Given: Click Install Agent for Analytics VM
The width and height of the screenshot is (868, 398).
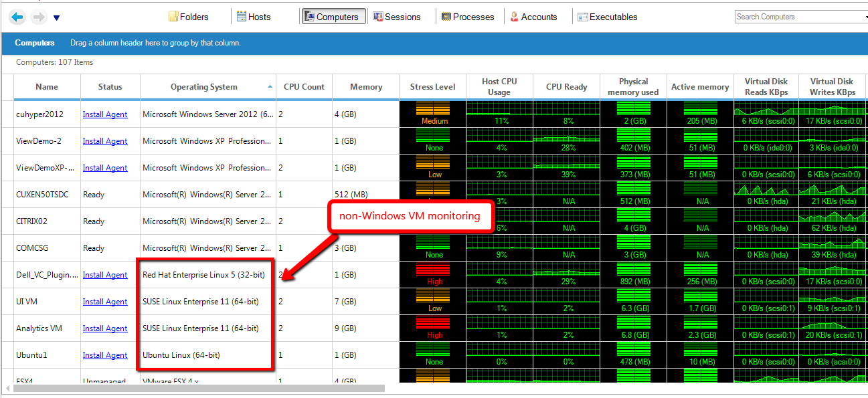Looking at the screenshot, I should coord(105,328).
